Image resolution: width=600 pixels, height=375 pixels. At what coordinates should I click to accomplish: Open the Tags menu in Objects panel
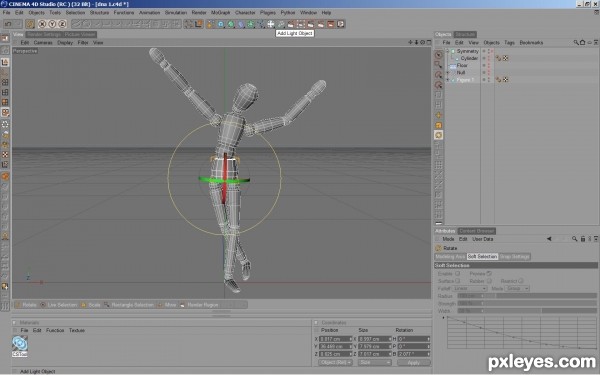click(509, 42)
